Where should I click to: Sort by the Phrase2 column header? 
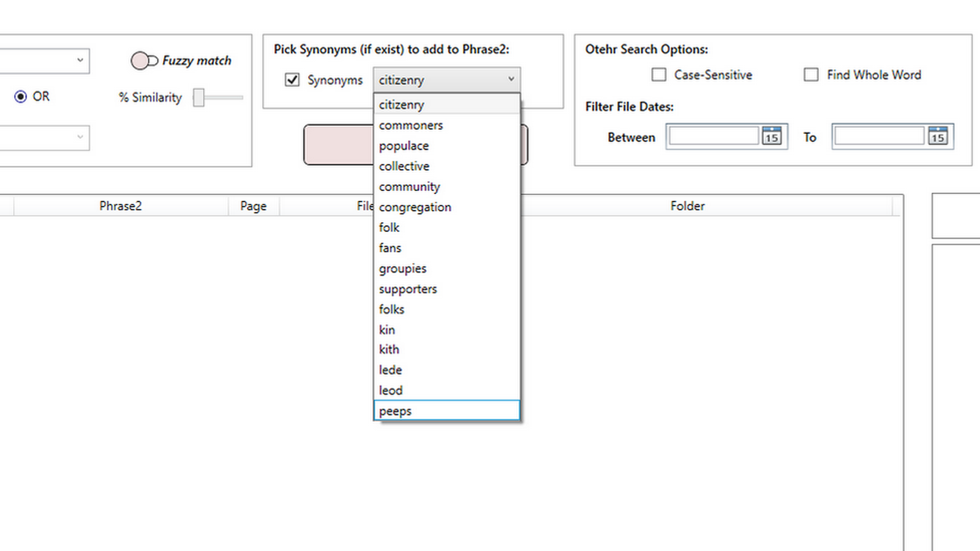(120, 206)
